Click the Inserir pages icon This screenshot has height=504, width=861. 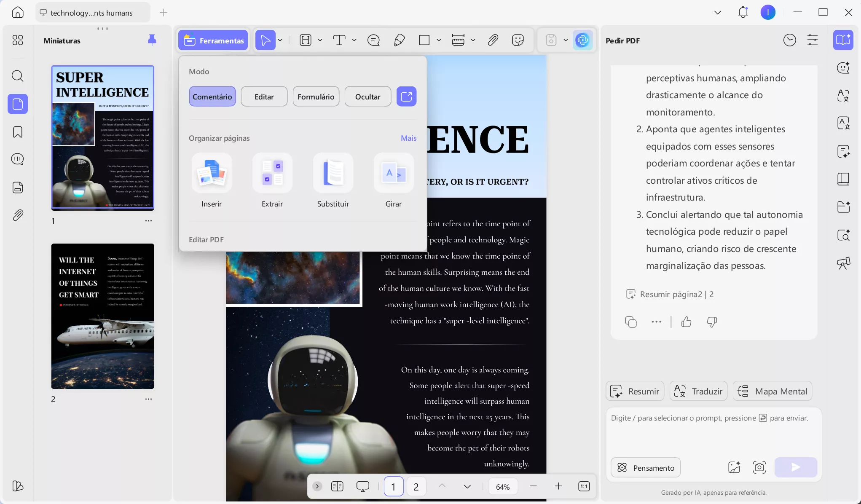point(212,173)
